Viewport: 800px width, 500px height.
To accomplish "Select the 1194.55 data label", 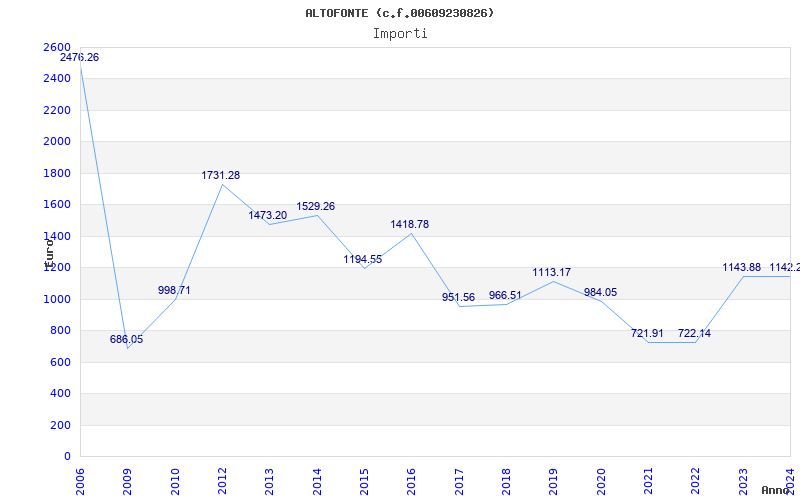I will click(x=363, y=260).
